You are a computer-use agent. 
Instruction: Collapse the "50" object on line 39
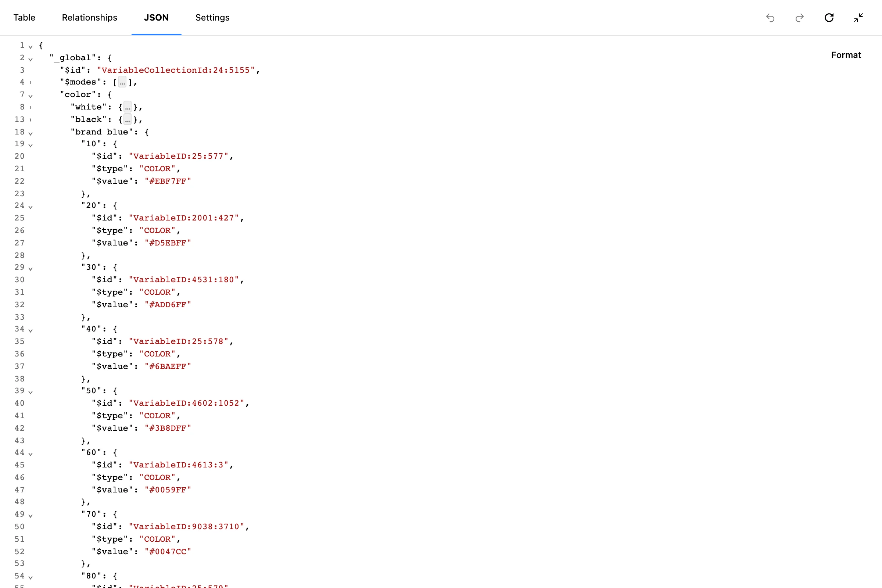31,392
